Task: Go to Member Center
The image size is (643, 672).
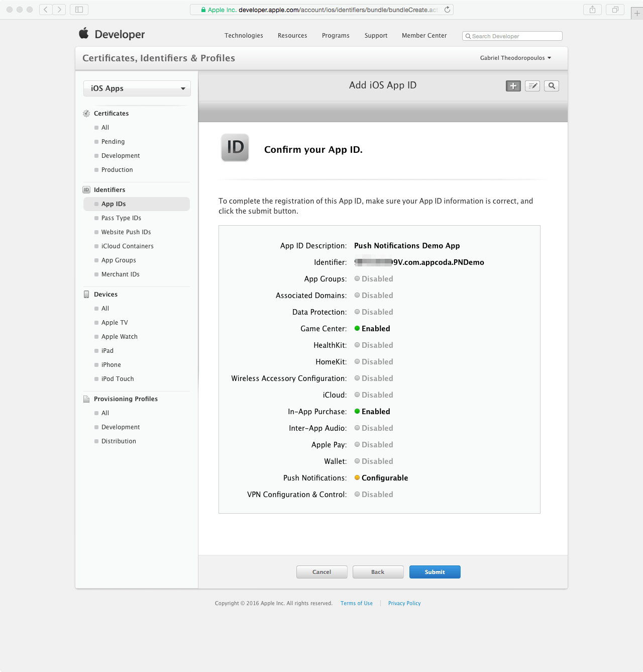Action: tap(424, 36)
